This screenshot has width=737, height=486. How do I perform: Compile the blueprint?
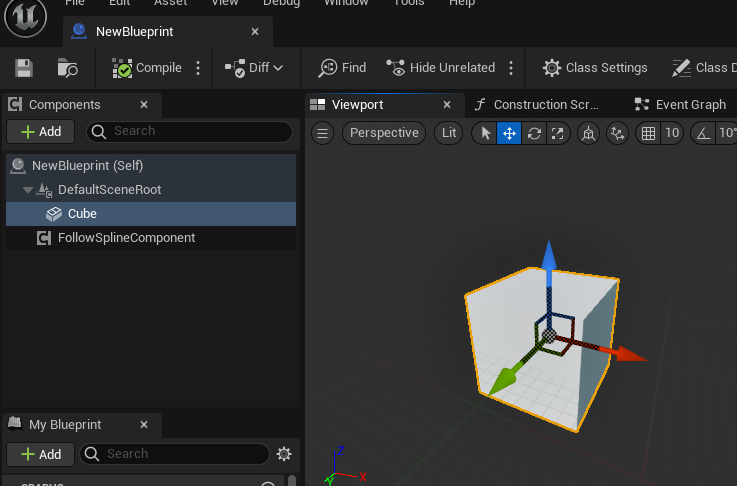point(147,68)
